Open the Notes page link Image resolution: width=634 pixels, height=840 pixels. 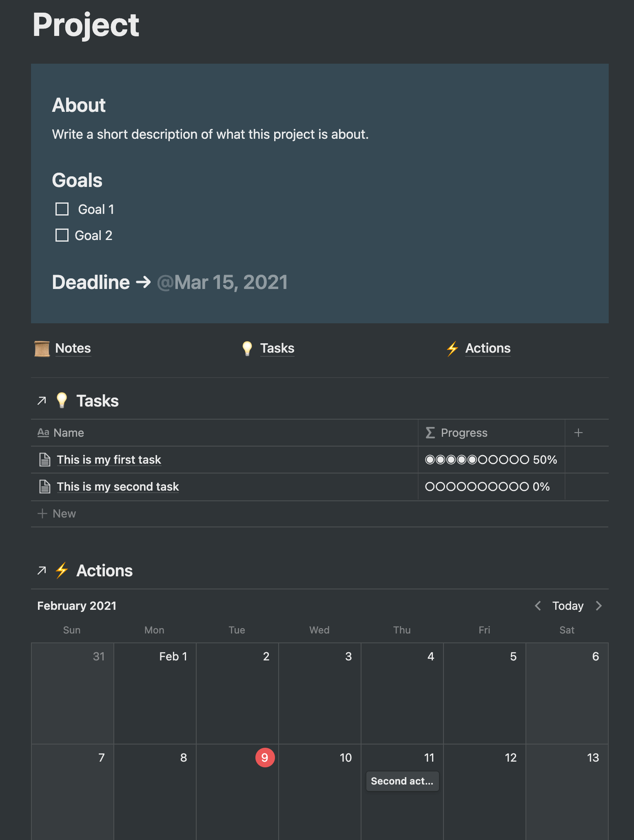point(73,348)
